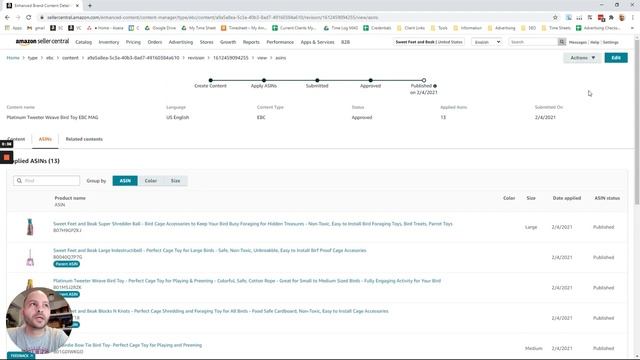Click the blue Edit button
The image size is (640, 360).
616,58
